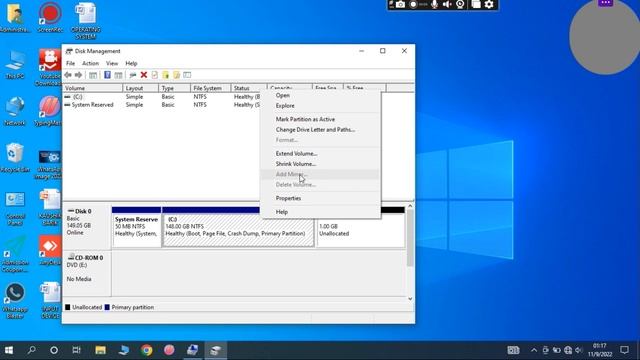
Task: Open Google Chrome from taskbar
Action: click(147, 350)
